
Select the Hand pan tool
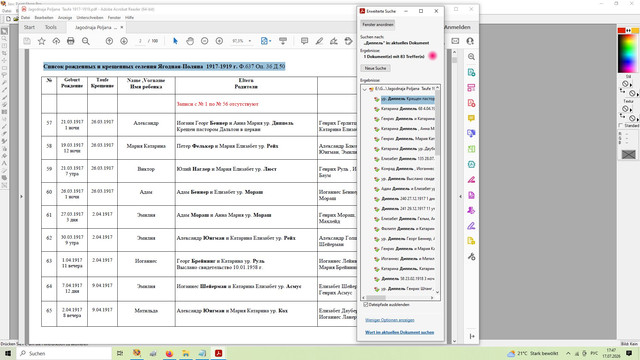coord(190,41)
